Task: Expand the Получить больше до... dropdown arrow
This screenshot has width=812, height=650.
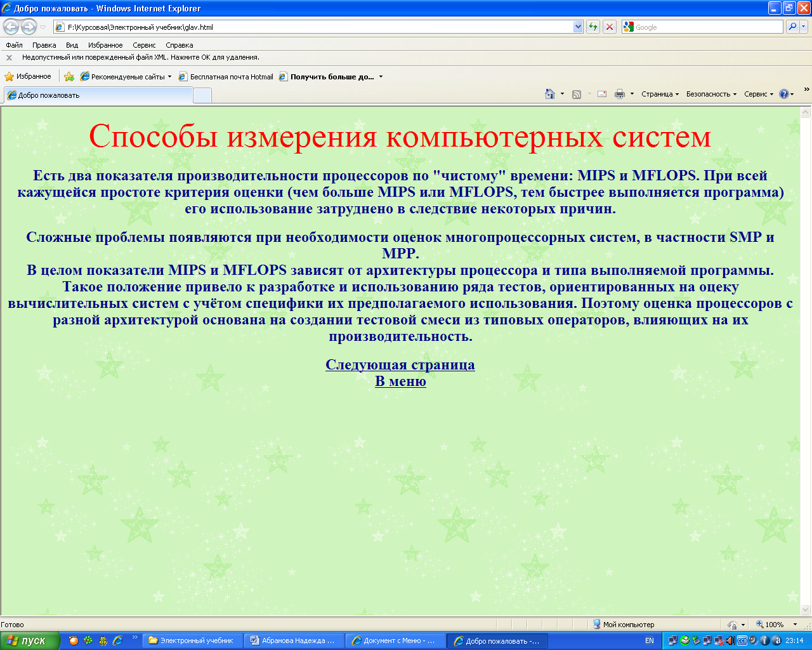Action: point(381,77)
